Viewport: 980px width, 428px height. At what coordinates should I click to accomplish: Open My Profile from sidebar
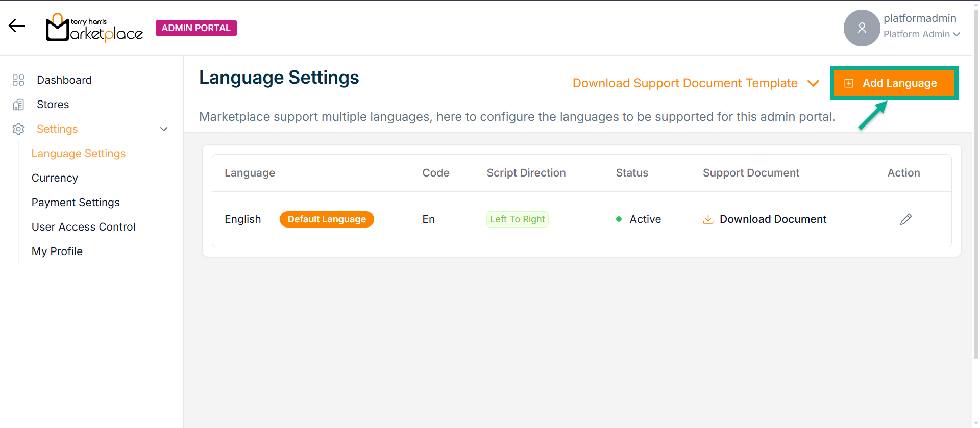click(x=57, y=251)
